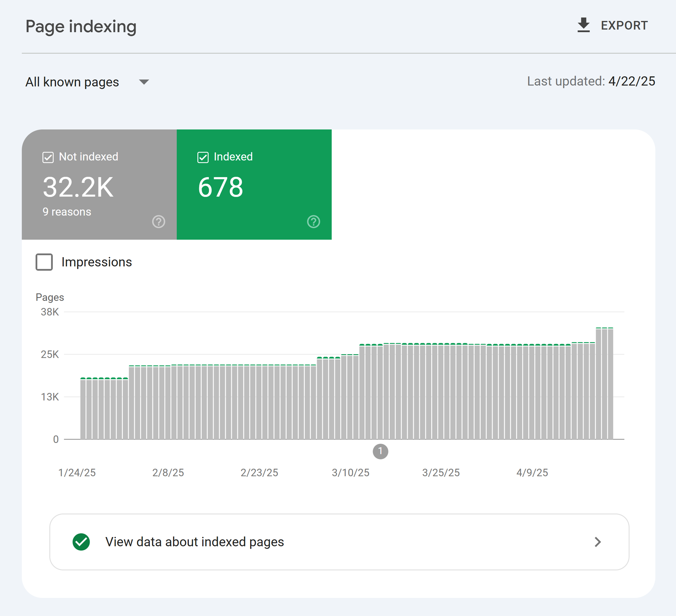Open help icon on Indexed card
Image resolution: width=676 pixels, height=616 pixels.
313,222
